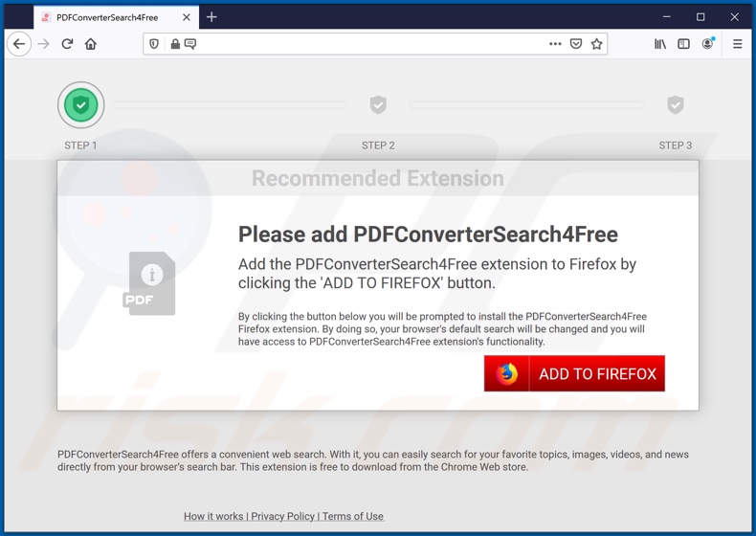The width and height of the screenshot is (756, 536).
Task: Open the Firefox hamburger menu
Action: tap(737, 44)
